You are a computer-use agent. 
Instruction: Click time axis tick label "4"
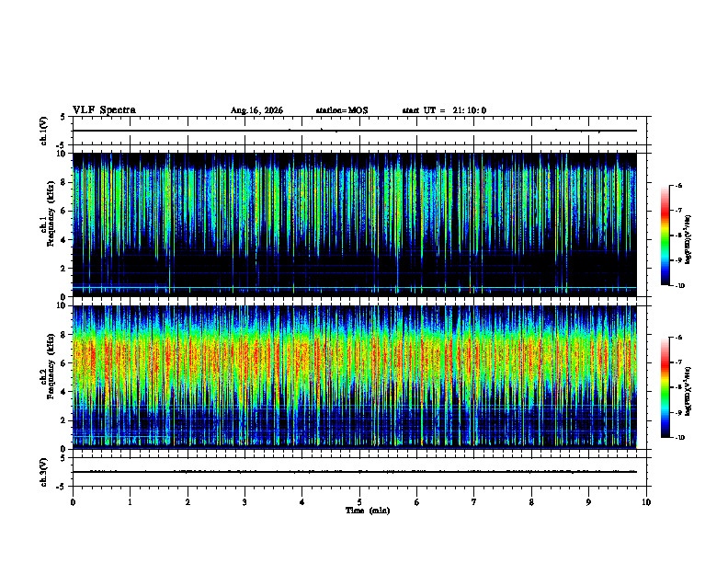point(302,502)
